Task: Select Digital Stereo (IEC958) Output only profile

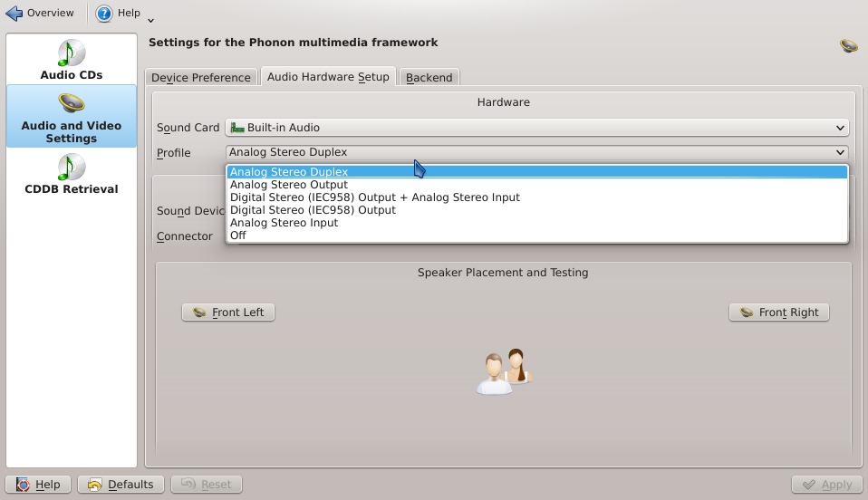Action: coord(537,210)
